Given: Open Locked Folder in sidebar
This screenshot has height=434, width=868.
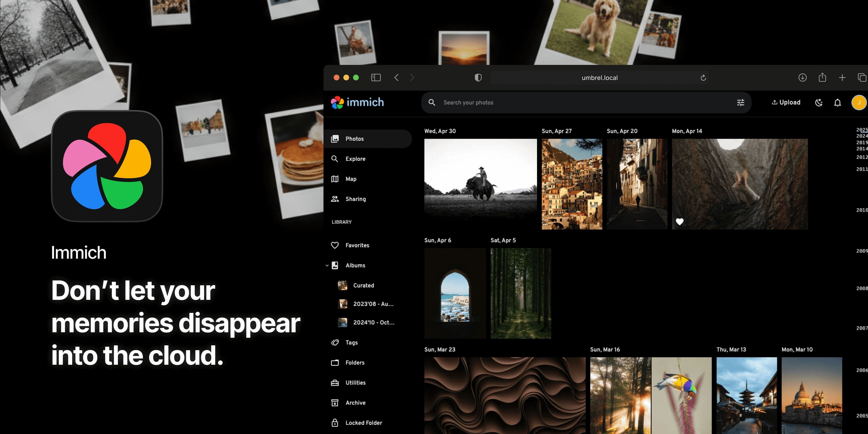Looking at the screenshot, I should click(363, 423).
